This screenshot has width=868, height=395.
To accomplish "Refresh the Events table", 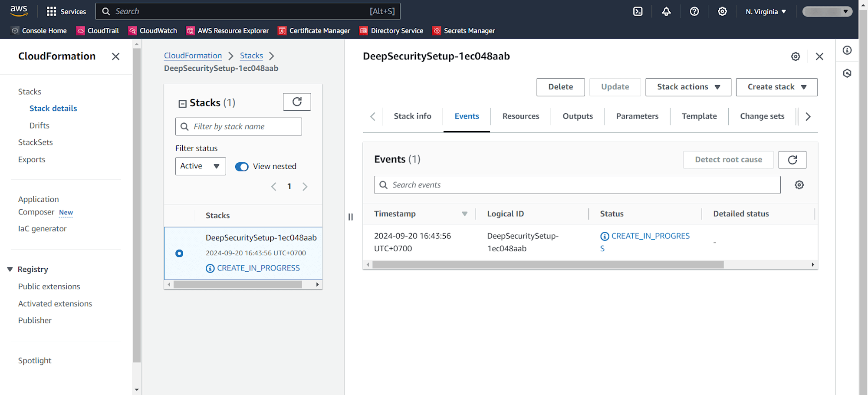I will tap(792, 160).
